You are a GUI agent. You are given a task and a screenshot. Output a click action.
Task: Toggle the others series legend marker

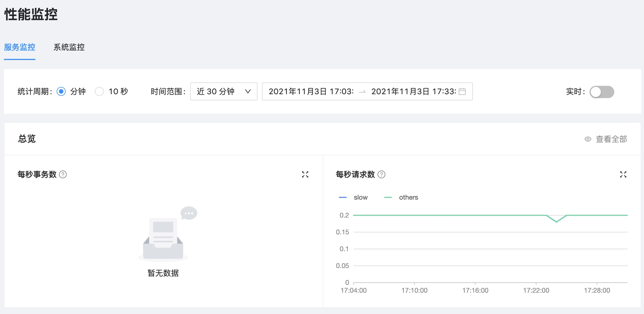tap(388, 197)
